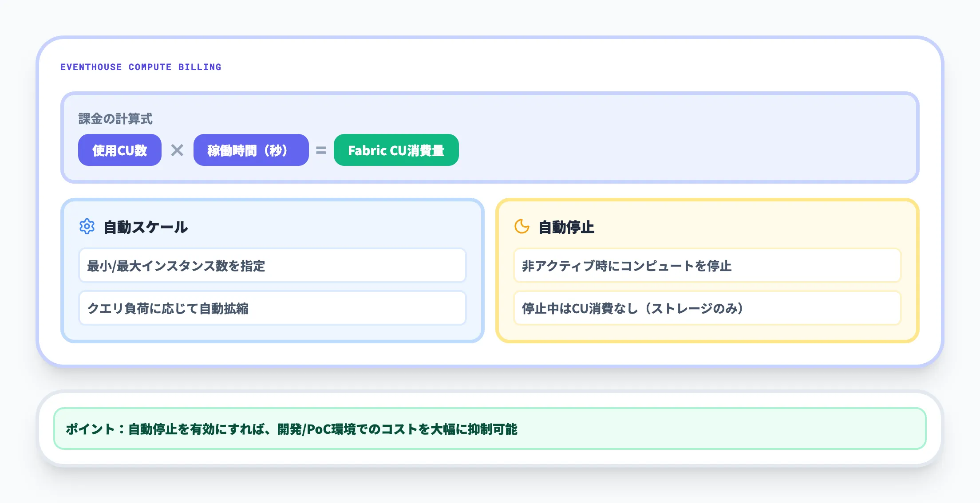Image resolution: width=980 pixels, height=503 pixels.
Task: Click the green Fabric CU消費量 badge
Action: coord(396,150)
